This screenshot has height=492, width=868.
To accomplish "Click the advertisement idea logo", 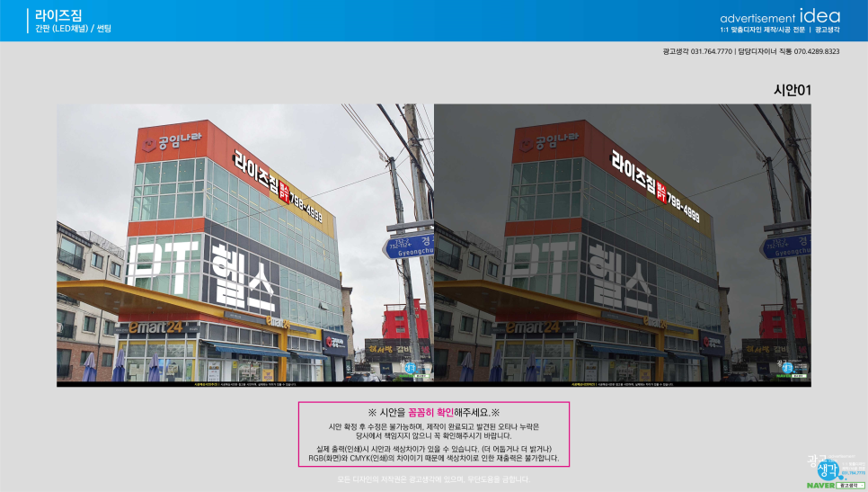I will [x=780, y=16].
